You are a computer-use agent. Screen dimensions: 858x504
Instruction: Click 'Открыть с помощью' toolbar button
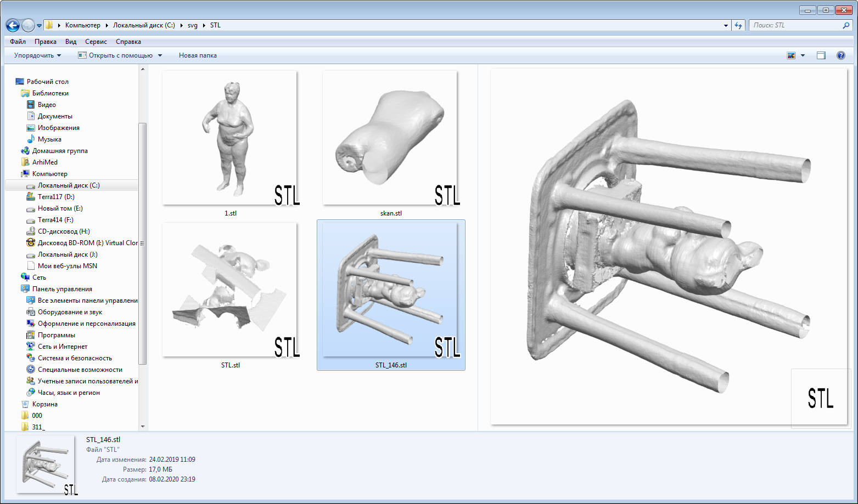pyautogui.click(x=115, y=55)
